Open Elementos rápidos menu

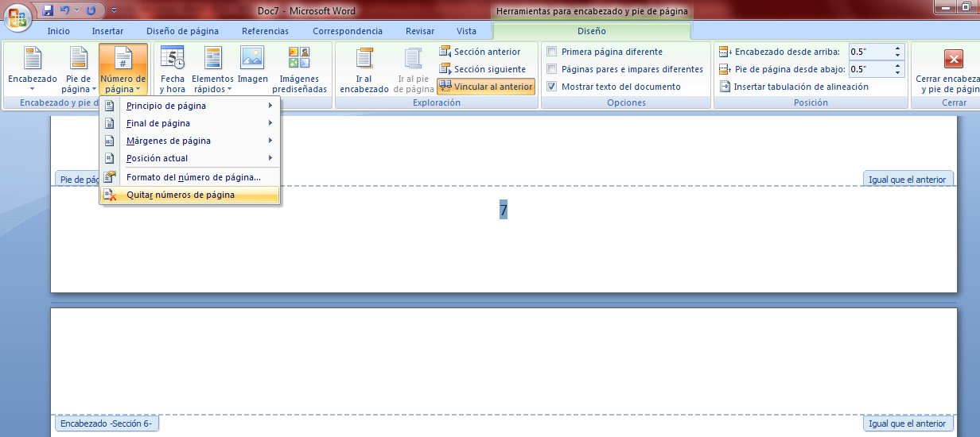coord(212,70)
